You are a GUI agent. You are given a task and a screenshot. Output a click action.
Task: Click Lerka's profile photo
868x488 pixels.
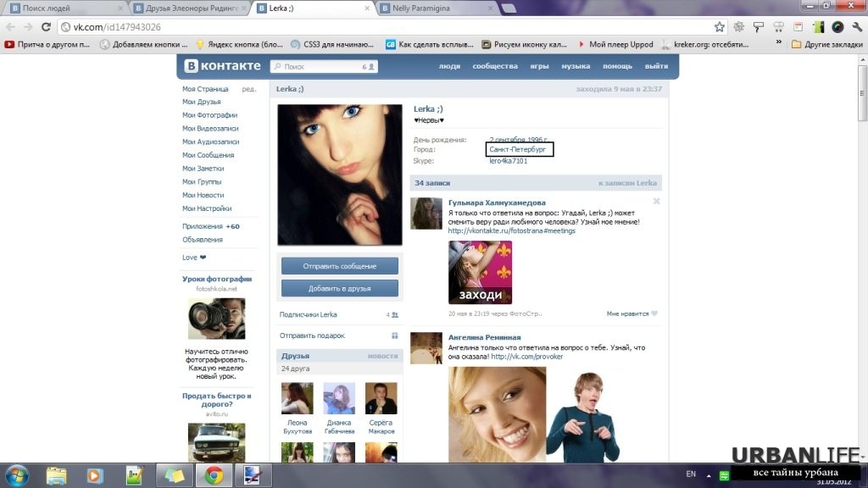(340, 175)
